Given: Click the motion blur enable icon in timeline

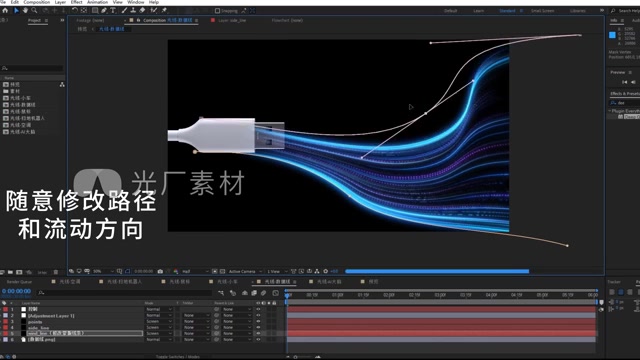Looking at the screenshot, I should pyautogui.click(x=263, y=293).
